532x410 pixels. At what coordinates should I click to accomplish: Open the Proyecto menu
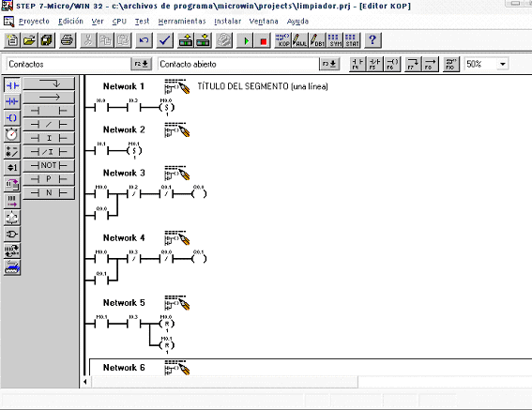34,22
